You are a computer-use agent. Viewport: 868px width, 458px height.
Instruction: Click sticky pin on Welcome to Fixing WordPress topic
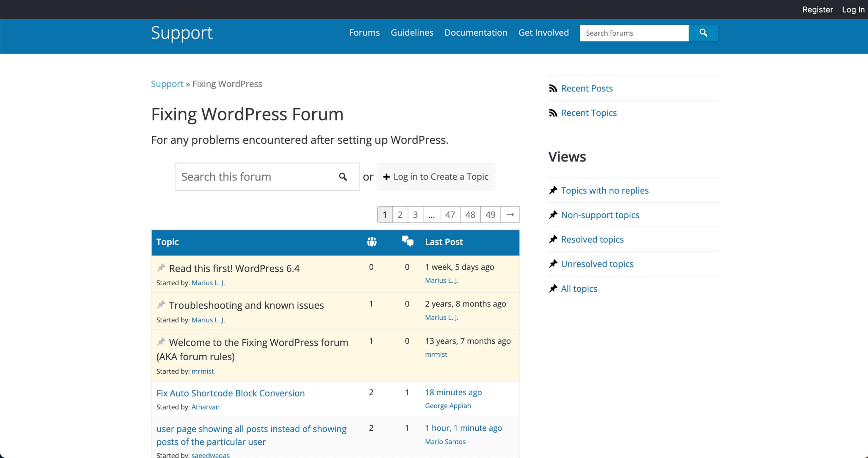161,342
